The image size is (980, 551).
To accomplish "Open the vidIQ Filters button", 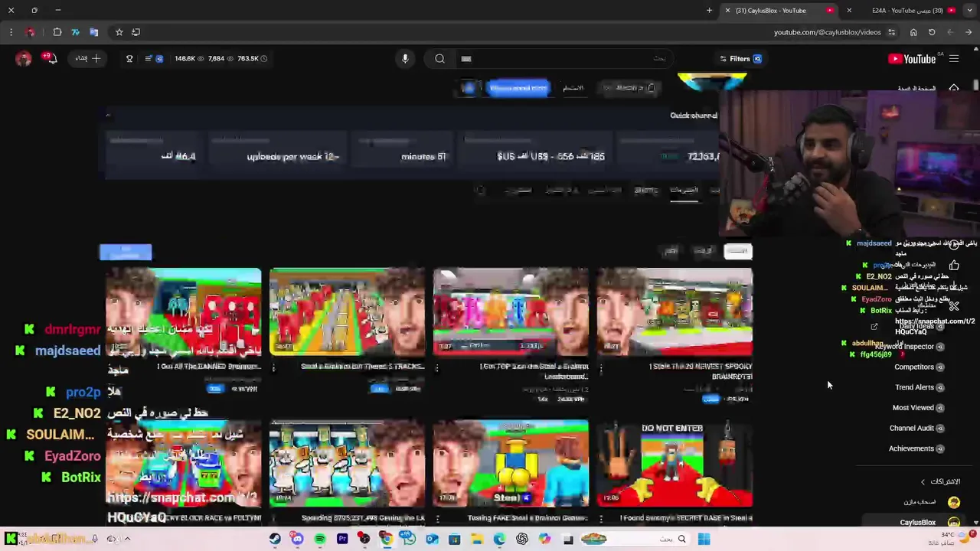I will pos(740,59).
